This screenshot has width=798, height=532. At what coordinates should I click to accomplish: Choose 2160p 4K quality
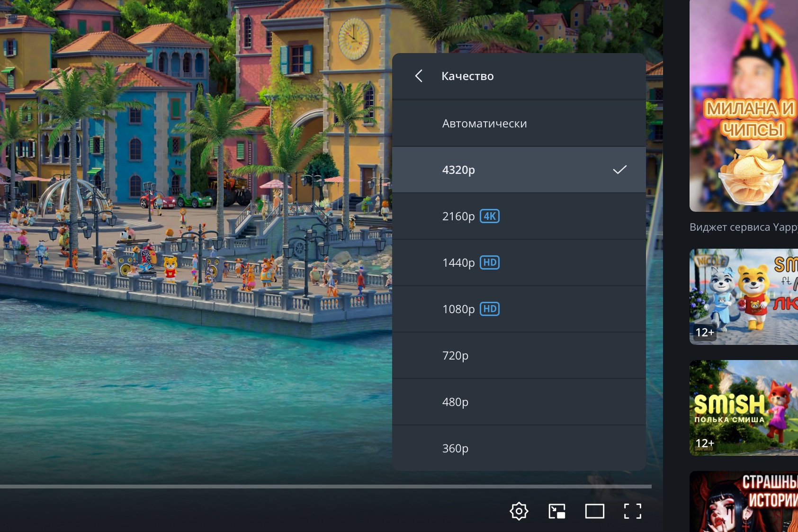tap(519, 216)
